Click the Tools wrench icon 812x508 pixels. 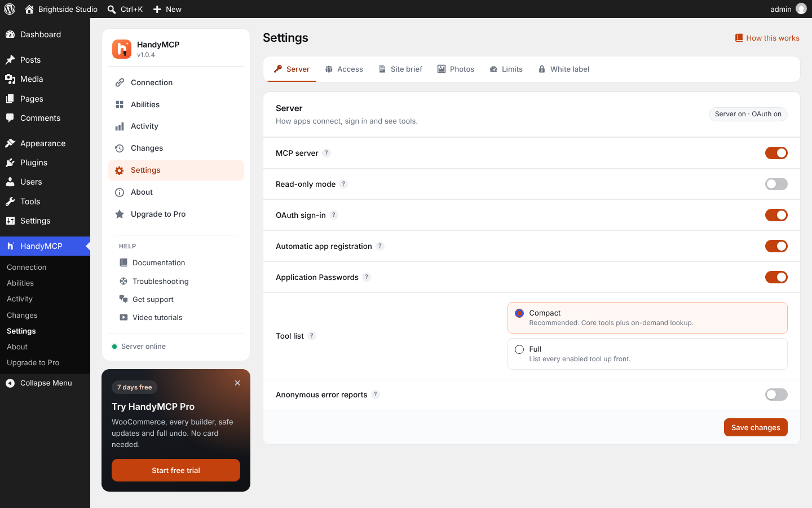(x=10, y=202)
